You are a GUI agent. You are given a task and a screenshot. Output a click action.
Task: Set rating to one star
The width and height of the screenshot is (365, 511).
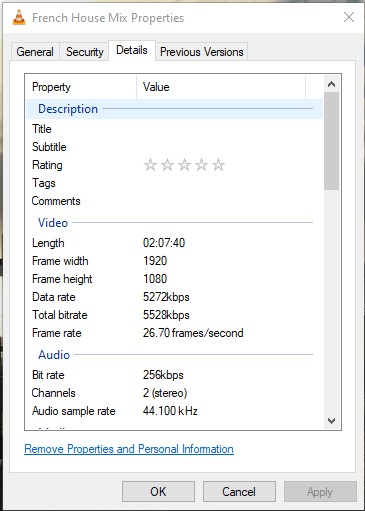click(150, 165)
